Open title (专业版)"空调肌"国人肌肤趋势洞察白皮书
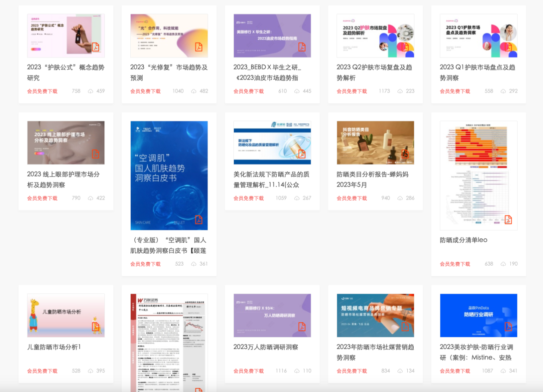 click(169, 245)
